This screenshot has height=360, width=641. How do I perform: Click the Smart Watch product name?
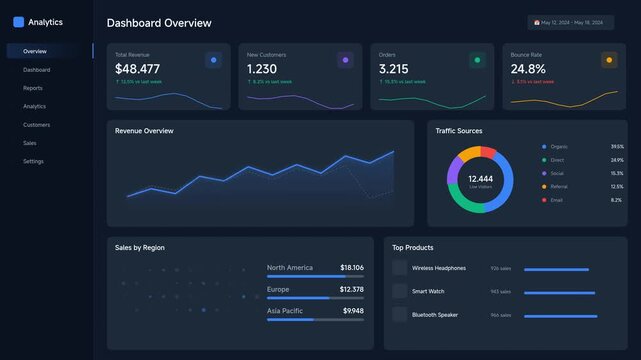point(428,291)
